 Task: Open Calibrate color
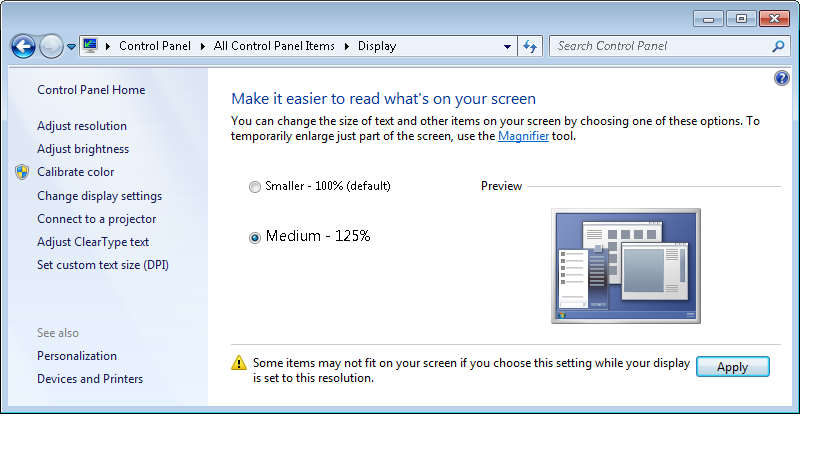pos(75,172)
